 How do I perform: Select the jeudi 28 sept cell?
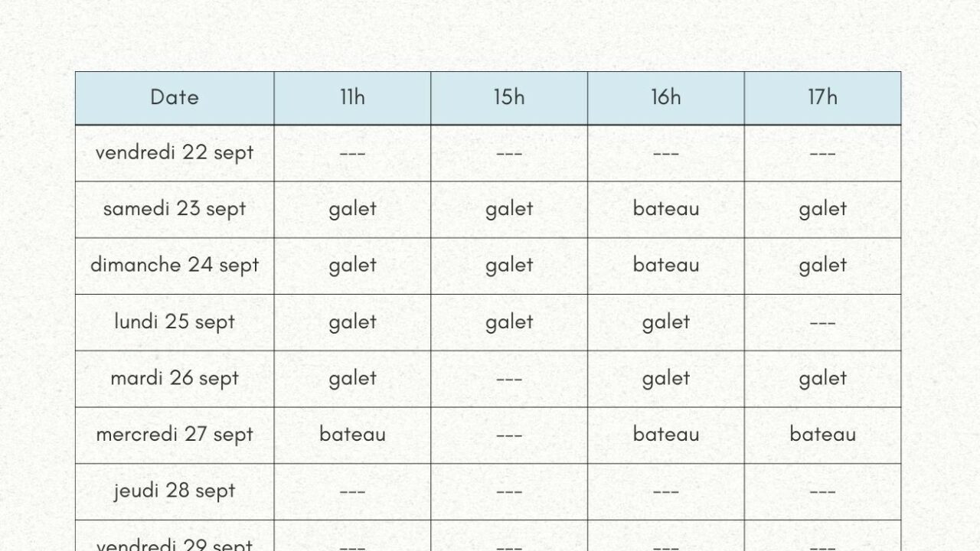[x=175, y=491]
